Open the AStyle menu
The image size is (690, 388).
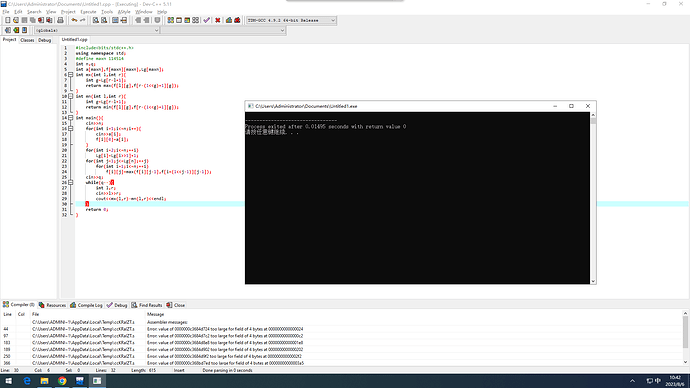[x=124, y=12]
